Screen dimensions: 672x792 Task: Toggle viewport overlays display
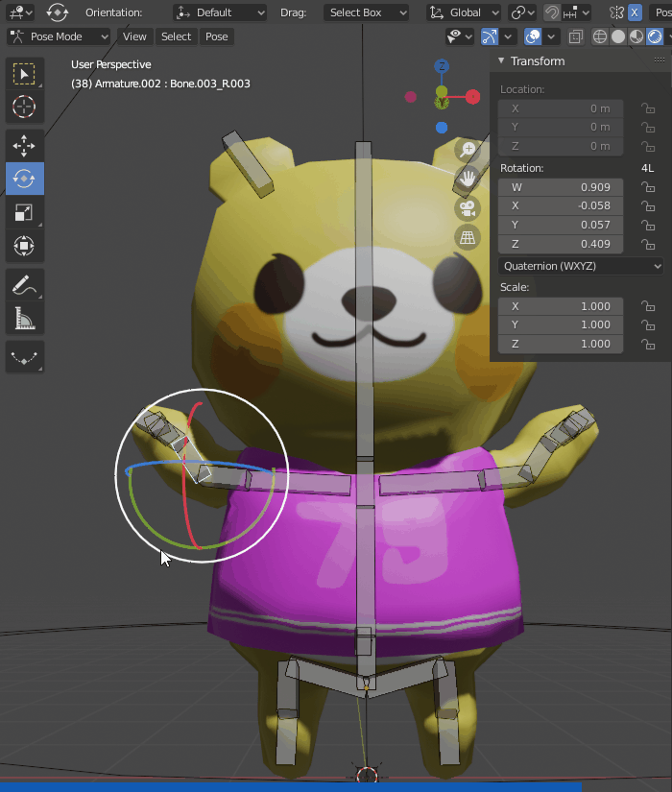533,36
